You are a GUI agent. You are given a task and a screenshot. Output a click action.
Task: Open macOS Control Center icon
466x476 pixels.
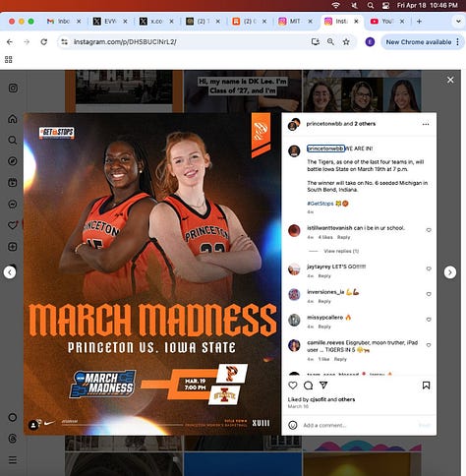pyautogui.click(x=386, y=5)
